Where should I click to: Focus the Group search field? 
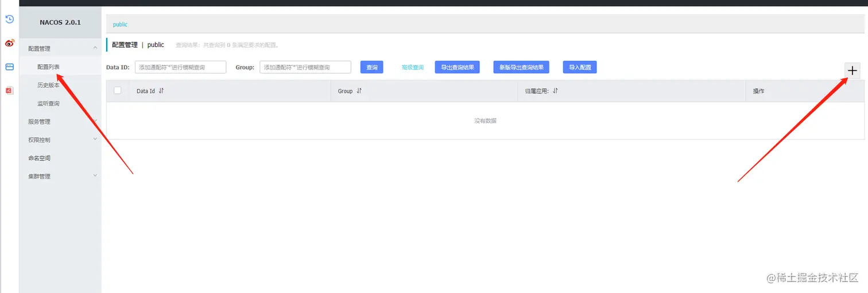pyautogui.click(x=305, y=67)
